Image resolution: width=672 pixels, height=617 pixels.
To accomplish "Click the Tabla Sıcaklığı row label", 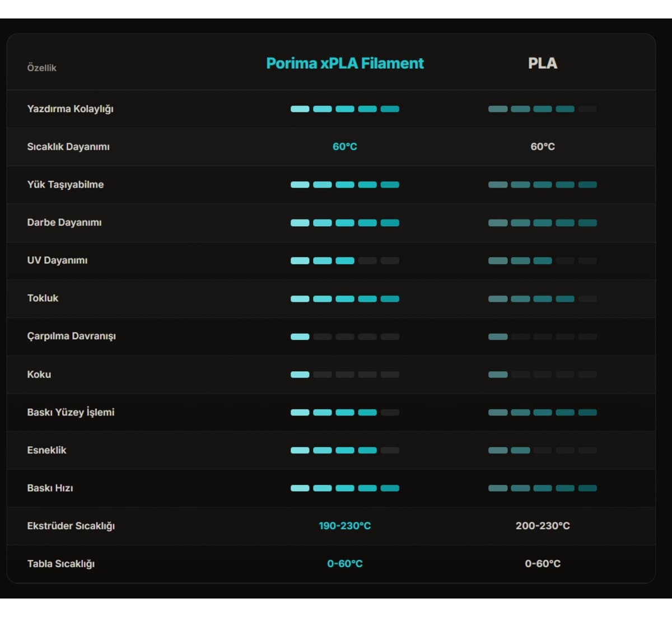I will pyautogui.click(x=60, y=564).
